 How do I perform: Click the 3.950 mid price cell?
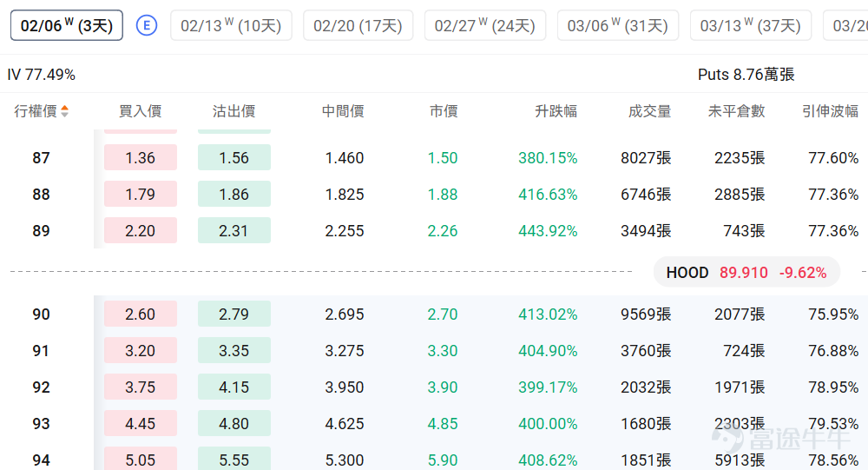click(345, 387)
